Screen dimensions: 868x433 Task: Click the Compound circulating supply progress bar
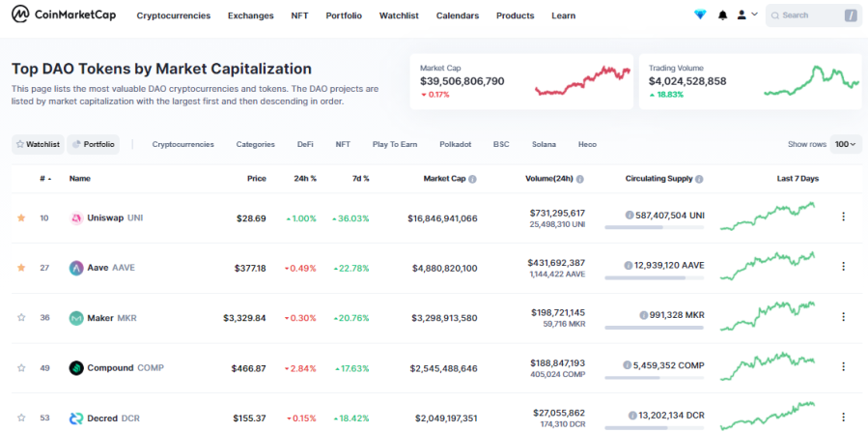click(x=655, y=378)
